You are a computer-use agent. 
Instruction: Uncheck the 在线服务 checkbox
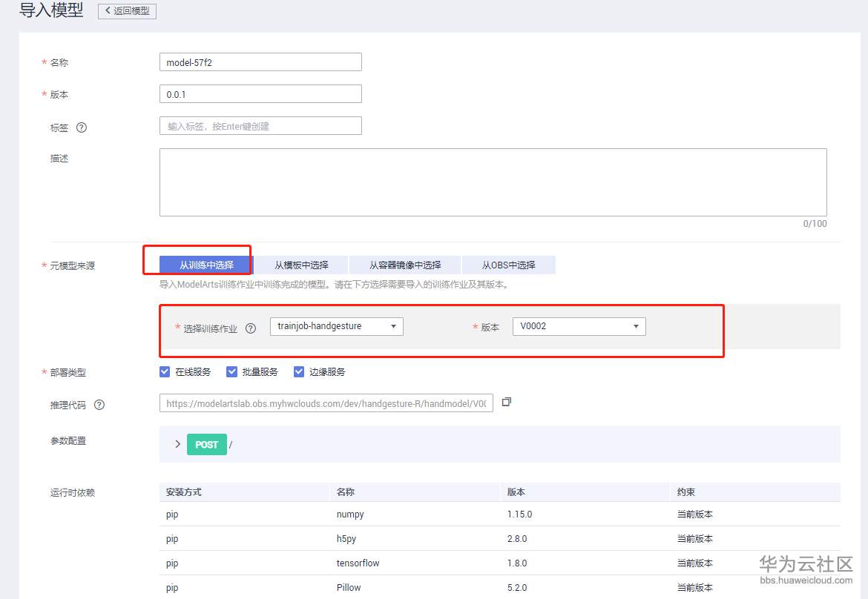coord(165,371)
